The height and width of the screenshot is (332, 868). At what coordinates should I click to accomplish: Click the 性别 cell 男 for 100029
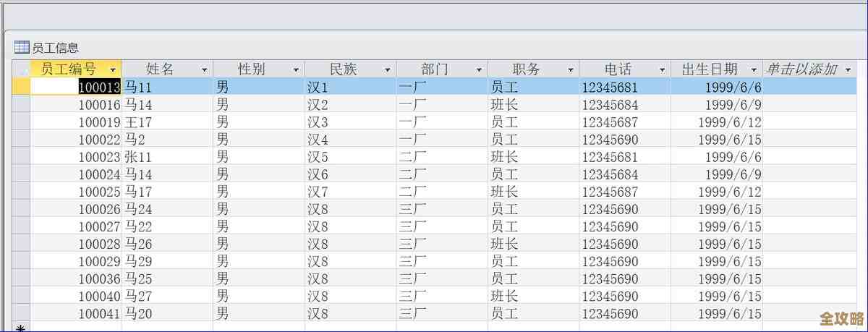point(259,261)
